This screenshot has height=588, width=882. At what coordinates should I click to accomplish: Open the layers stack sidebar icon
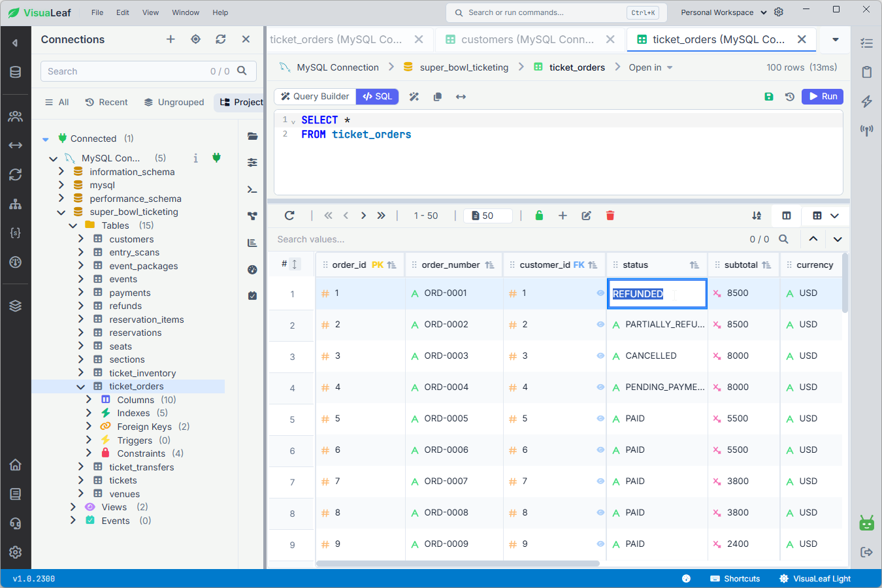[16, 306]
